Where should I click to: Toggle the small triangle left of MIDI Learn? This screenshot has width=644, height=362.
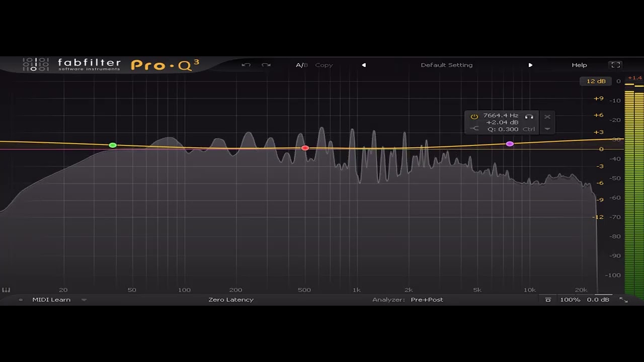[x=21, y=300]
